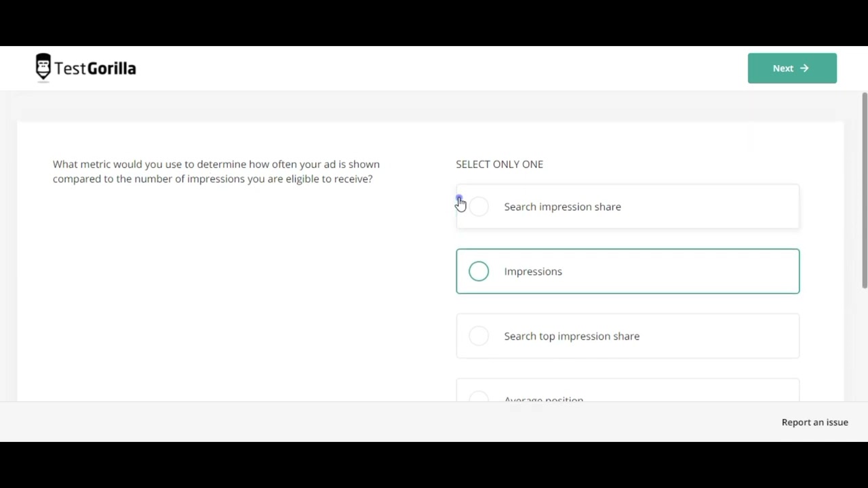Click the 'Search impression share' answer label
868x488 pixels.
pyautogui.click(x=562, y=207)
